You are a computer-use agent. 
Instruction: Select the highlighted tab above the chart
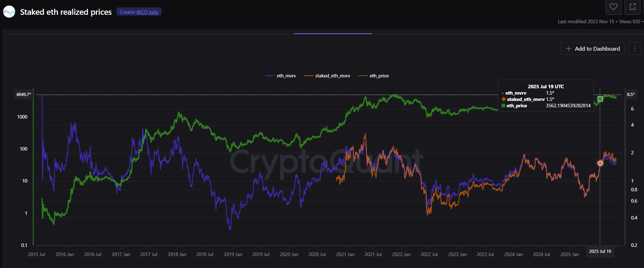[333, 33]
